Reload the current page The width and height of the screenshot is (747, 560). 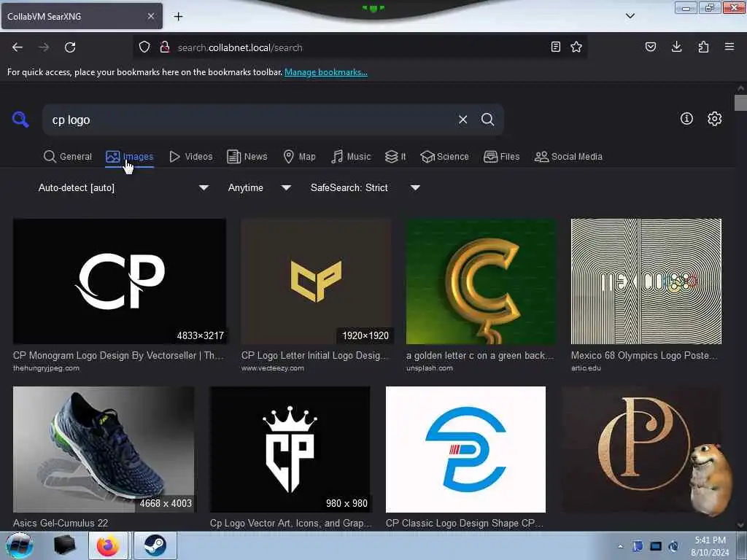click(x=70, y=47)
